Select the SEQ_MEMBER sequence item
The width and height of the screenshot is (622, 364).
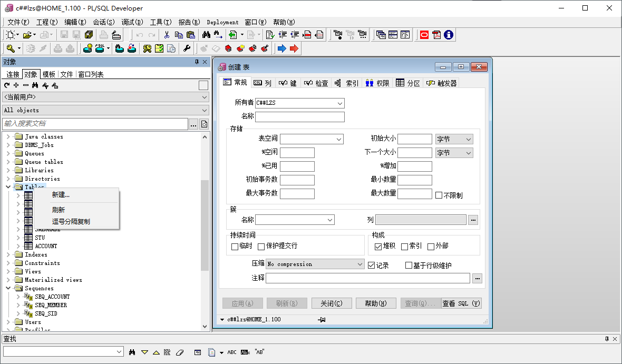pos(51,305)
